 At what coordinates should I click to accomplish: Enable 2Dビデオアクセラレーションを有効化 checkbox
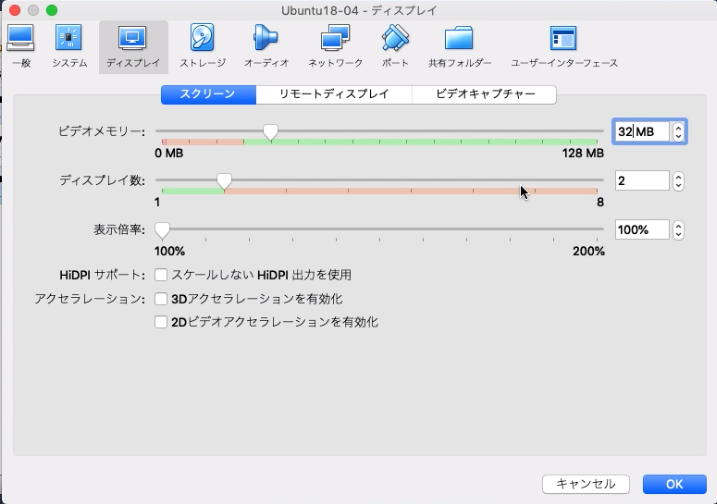pos(161,322)
